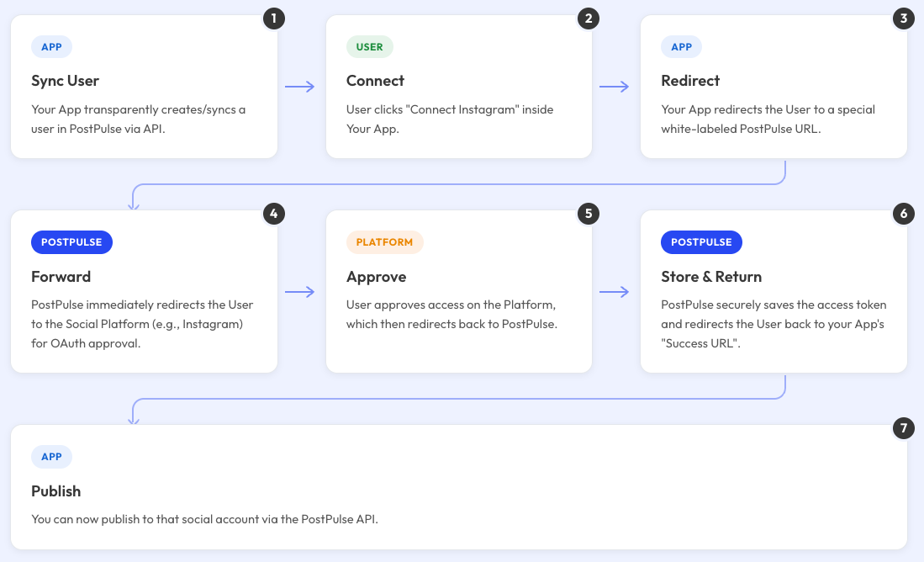Expand the Store & Return card

pos(774,290)
